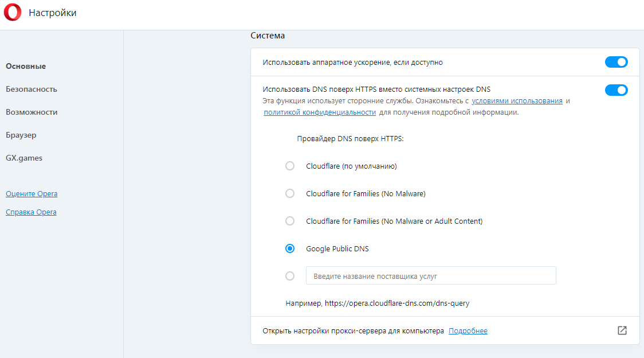Click Провайдер DNS поверх HTTPS label
The image size is (644, 358).
click(x=350, y=139)
